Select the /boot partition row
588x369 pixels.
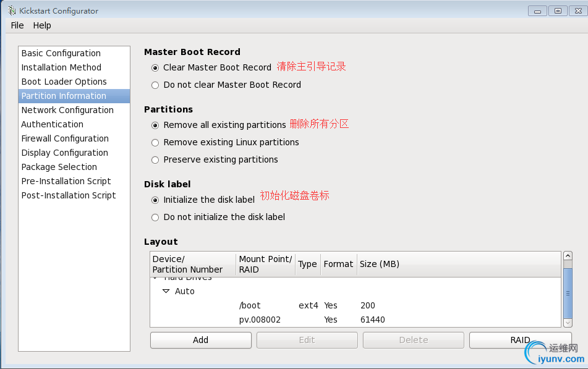[355, 305]
